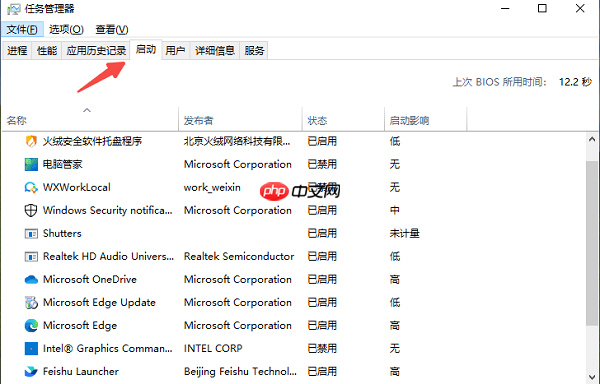Click publisher Realtek Semiconductor

(x=239, y=256)
